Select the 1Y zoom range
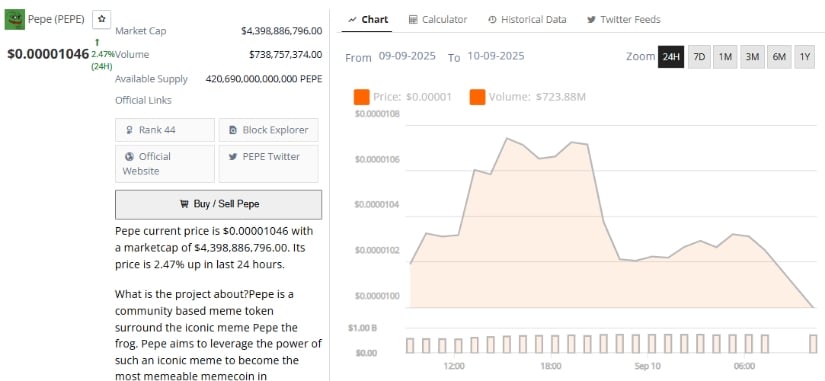Screen dimensions: 825x381 pos(804,56)
